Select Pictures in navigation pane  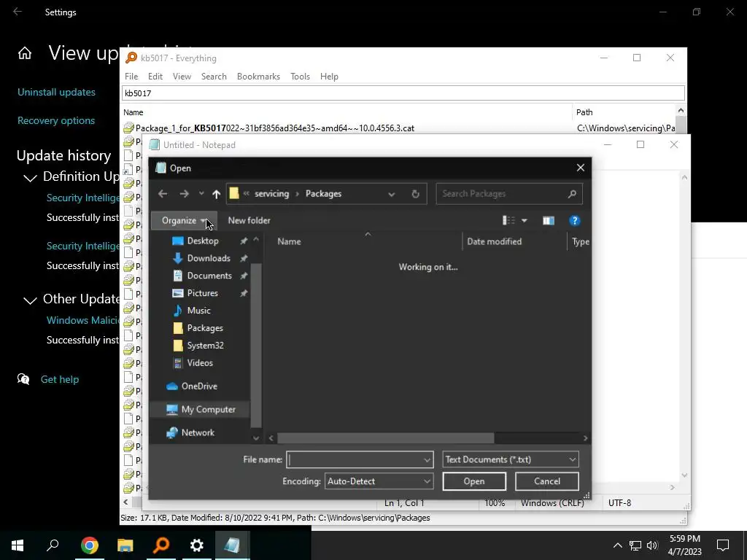pyautogui.click(x=202, y=293)
